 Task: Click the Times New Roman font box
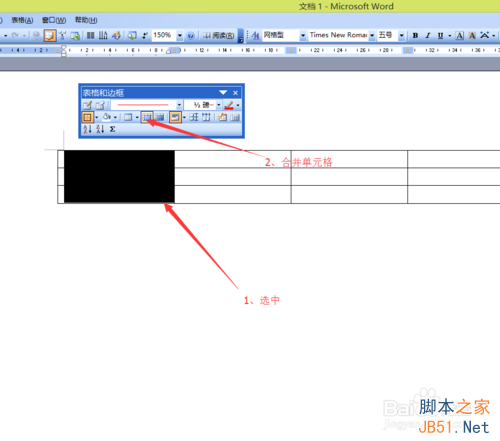[338, 35]
